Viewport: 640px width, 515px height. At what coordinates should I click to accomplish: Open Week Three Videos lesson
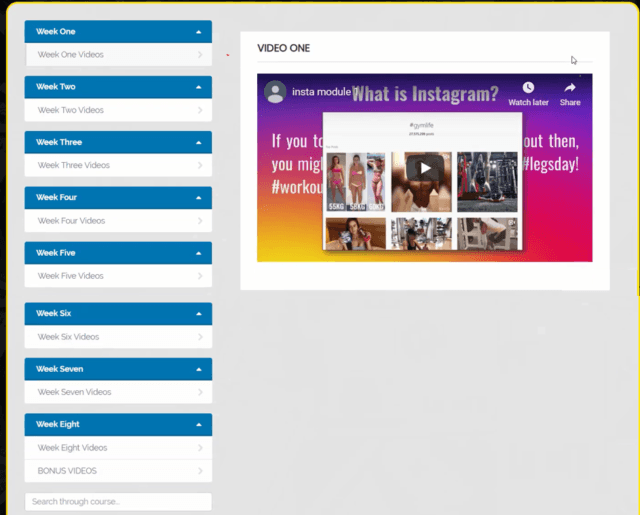click(118, 165)
